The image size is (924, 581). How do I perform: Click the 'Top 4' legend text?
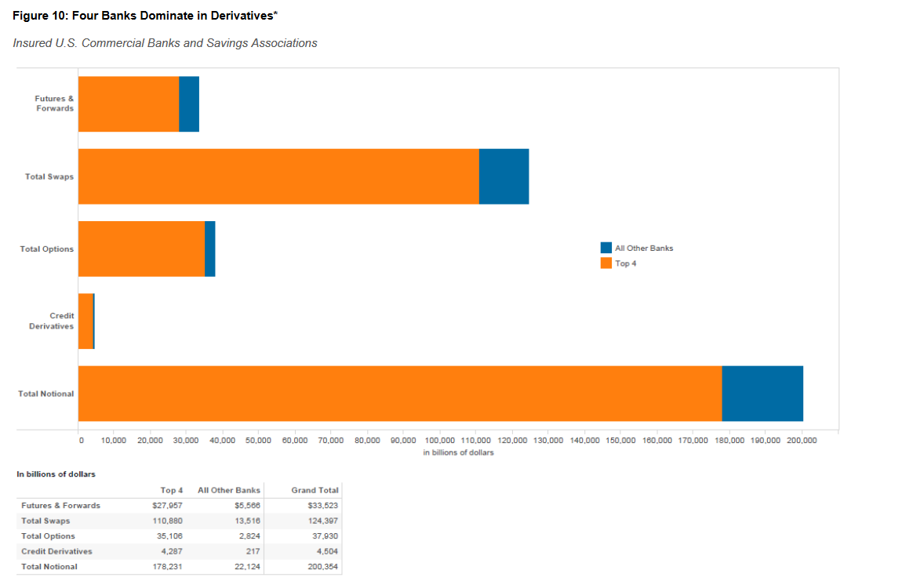click(x=626, y=263)
